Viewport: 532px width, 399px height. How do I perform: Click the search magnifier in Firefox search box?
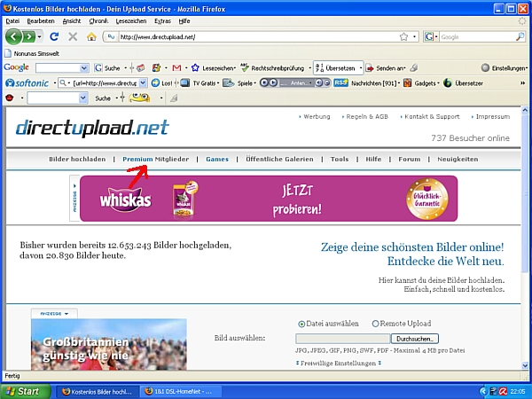[x=520, y=37]
